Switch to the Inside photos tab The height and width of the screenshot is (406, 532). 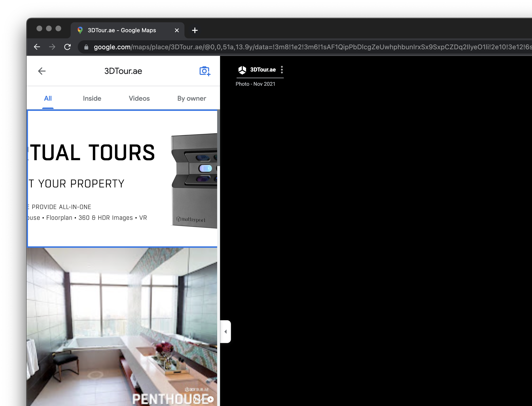pyautogui.click(x=92, y=98)
